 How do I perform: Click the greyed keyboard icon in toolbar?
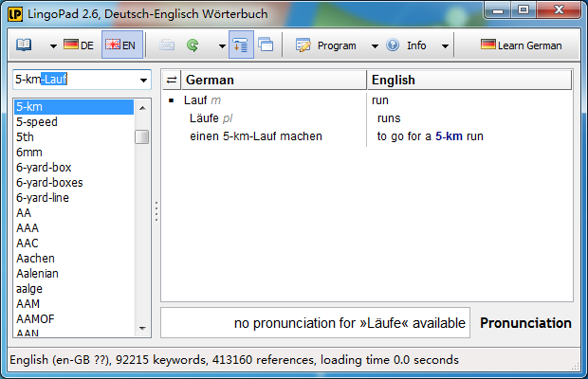[x=167, y=45]
